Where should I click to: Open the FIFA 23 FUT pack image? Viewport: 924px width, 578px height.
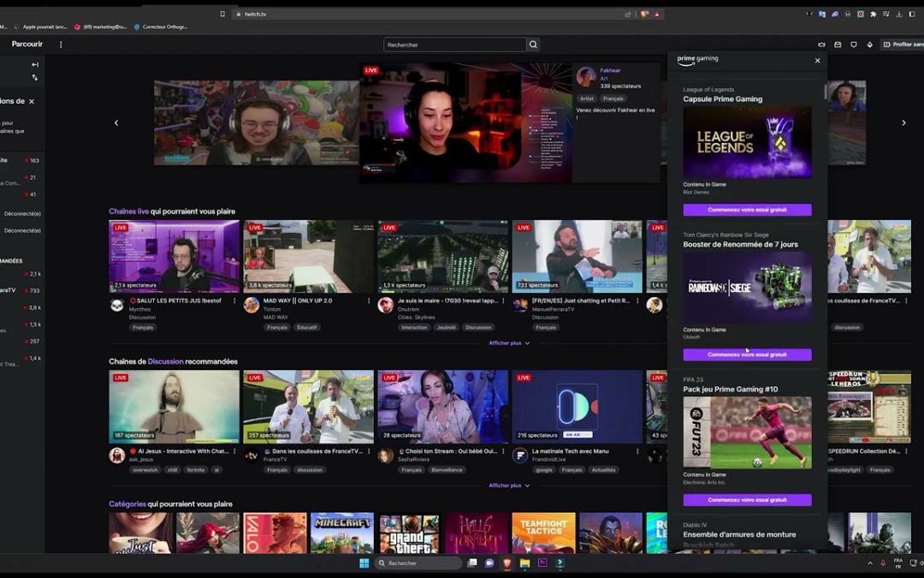[x=747, y=432]
